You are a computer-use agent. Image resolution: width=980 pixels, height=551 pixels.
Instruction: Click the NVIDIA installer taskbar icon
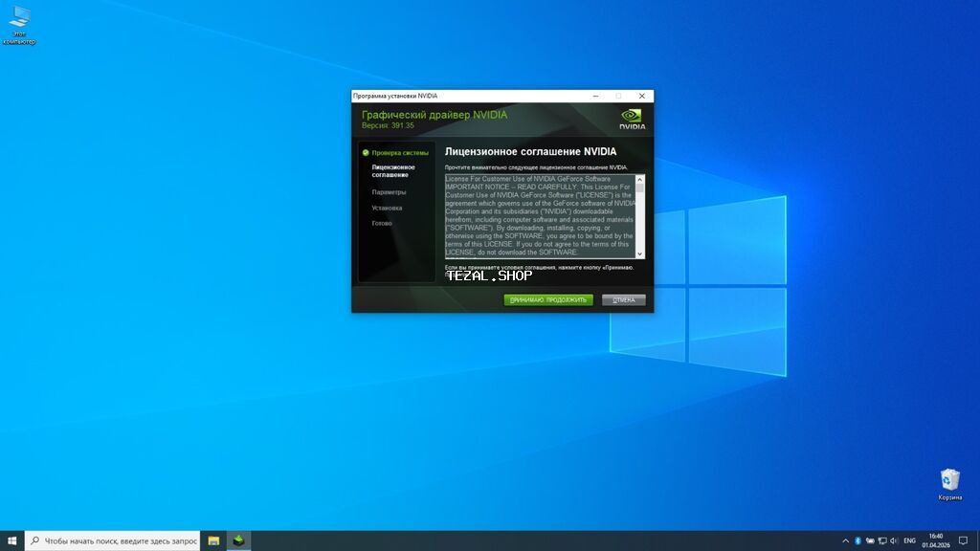238,540
